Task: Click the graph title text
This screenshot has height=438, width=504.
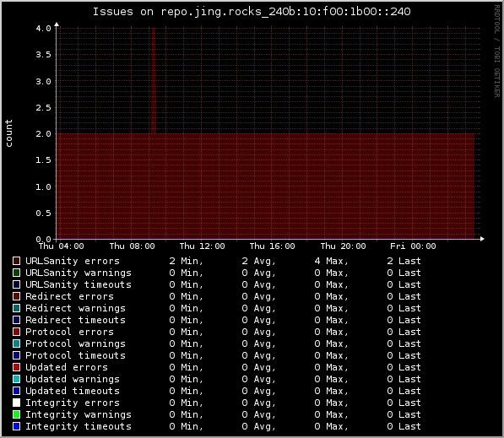Action: click(x=252, y=12)
